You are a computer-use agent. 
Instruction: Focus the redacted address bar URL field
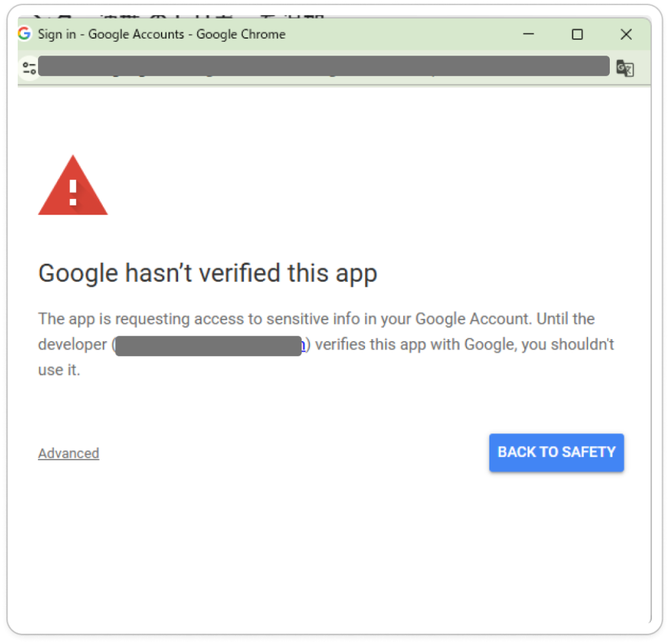(323, 67)
